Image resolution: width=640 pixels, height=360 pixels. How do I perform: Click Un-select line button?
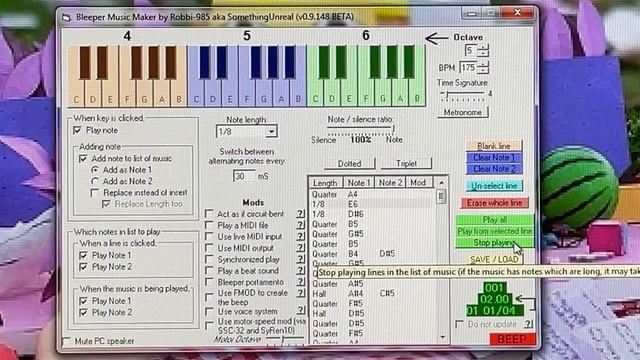coord(494,186)
